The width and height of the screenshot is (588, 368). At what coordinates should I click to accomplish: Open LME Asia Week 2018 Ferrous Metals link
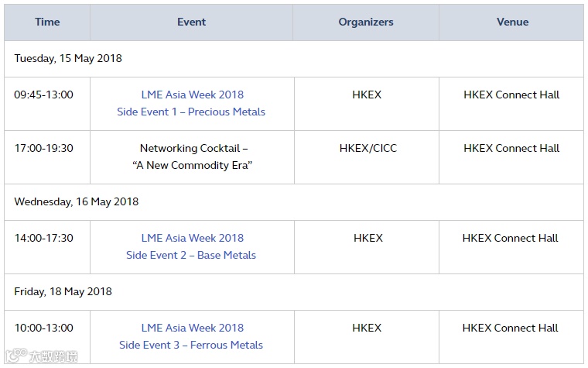(191, 336)
